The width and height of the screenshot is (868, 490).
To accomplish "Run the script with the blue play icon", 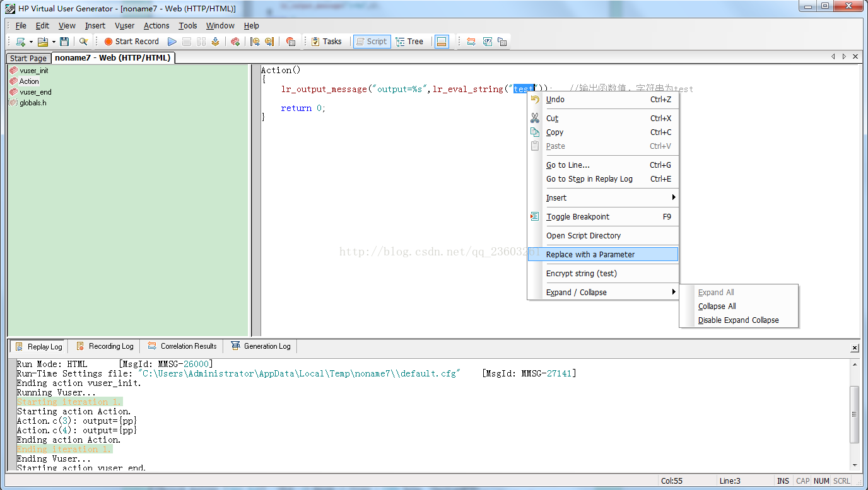I will [172, 42].
